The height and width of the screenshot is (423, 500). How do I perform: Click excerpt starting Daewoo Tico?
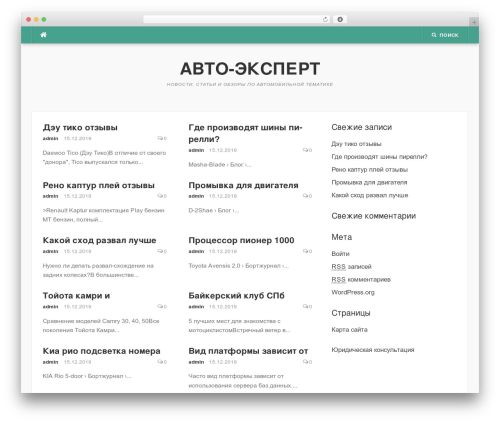point(104,157)
